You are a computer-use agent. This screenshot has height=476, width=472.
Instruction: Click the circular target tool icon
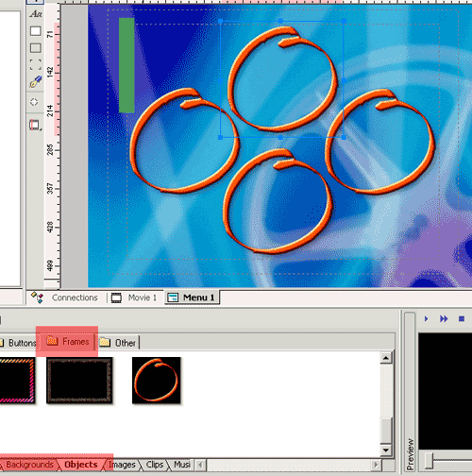tap(34, 102)
